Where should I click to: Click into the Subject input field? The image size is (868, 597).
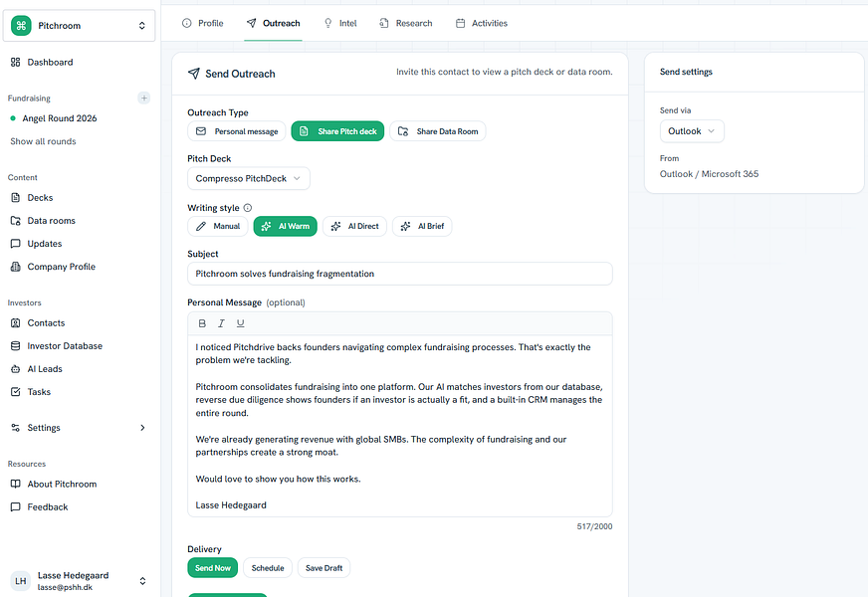click(400, 274)
